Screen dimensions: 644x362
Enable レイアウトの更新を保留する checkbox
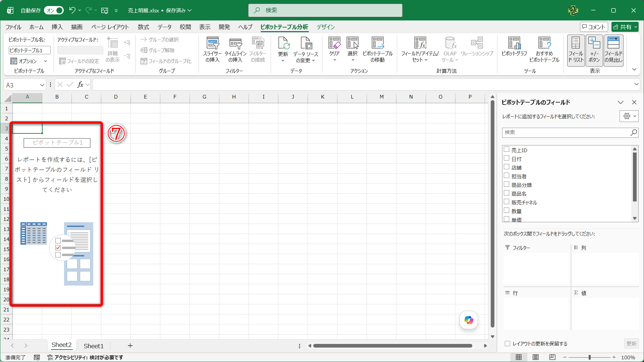pos(507,344)
